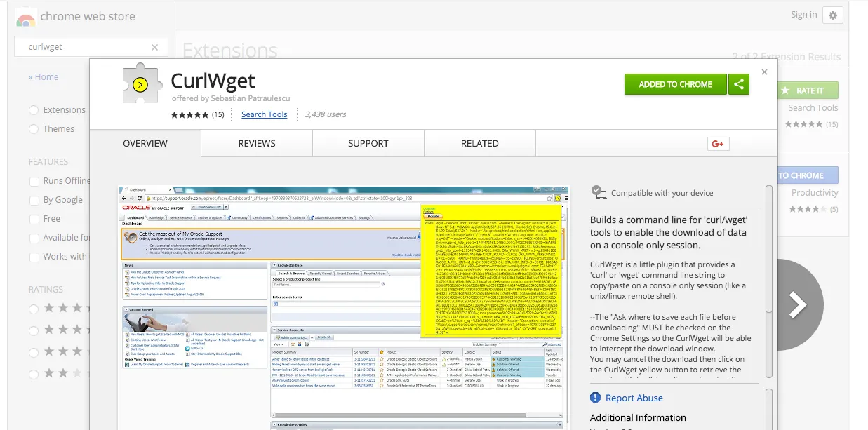
Task: Go back to Home link
Action: click(44, 77)
